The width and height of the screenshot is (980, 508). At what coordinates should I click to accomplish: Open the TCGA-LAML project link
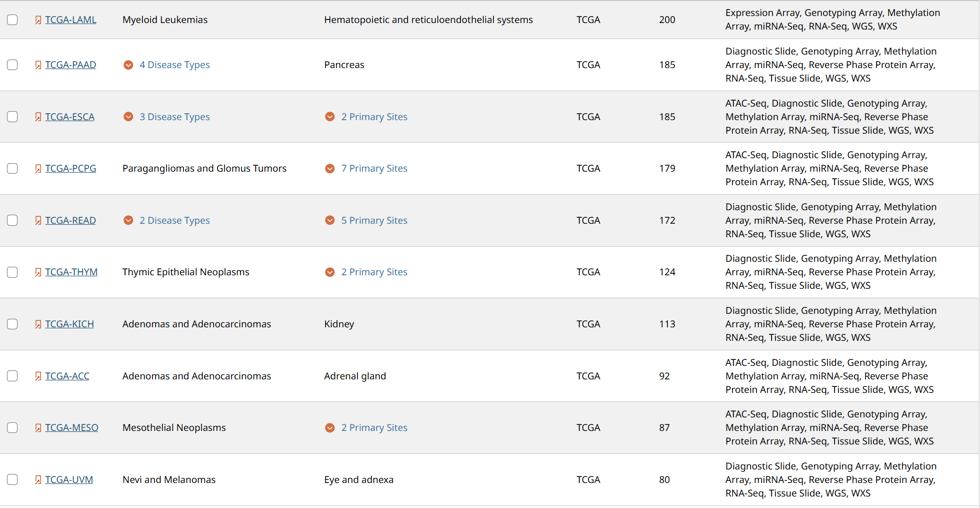(70, 20)
